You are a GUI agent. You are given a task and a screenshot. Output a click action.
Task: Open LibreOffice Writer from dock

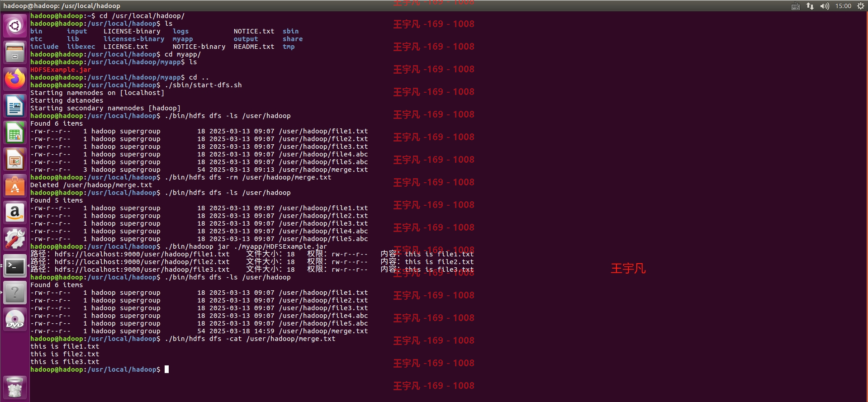point(15,106)
